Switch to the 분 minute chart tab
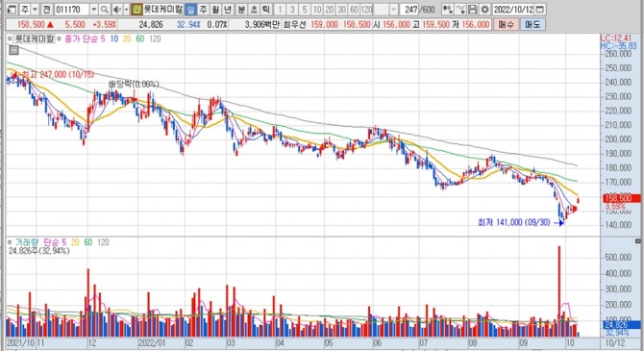The image size is (644, 351). (241, 10)
